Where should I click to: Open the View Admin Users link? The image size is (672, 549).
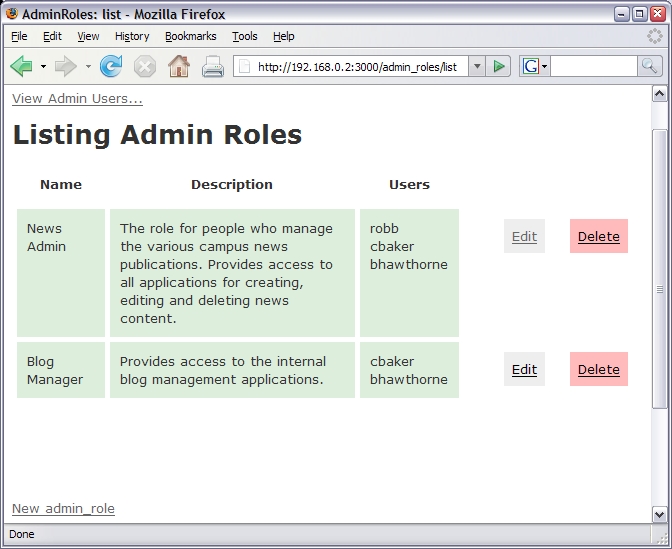[77, 98]
